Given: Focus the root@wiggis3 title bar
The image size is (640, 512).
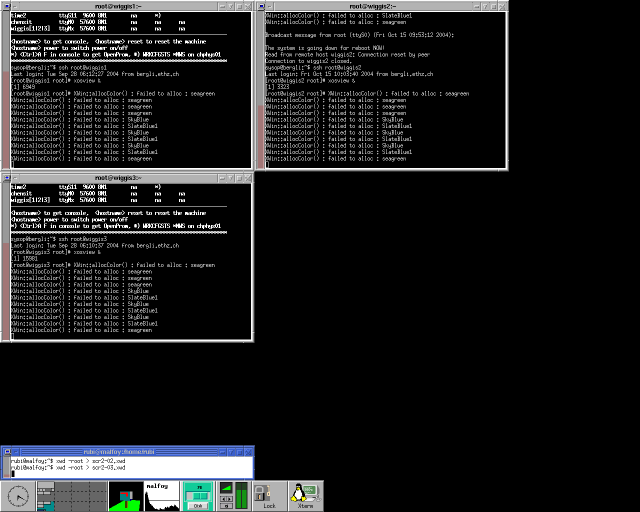Looking at the screenshot, I should coord(125,176).
